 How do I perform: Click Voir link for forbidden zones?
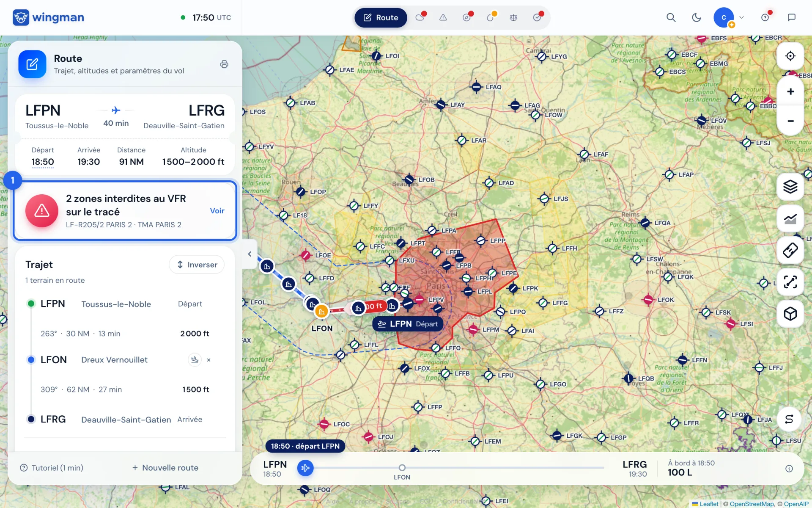pyautogui.click(x=217, y=211)
